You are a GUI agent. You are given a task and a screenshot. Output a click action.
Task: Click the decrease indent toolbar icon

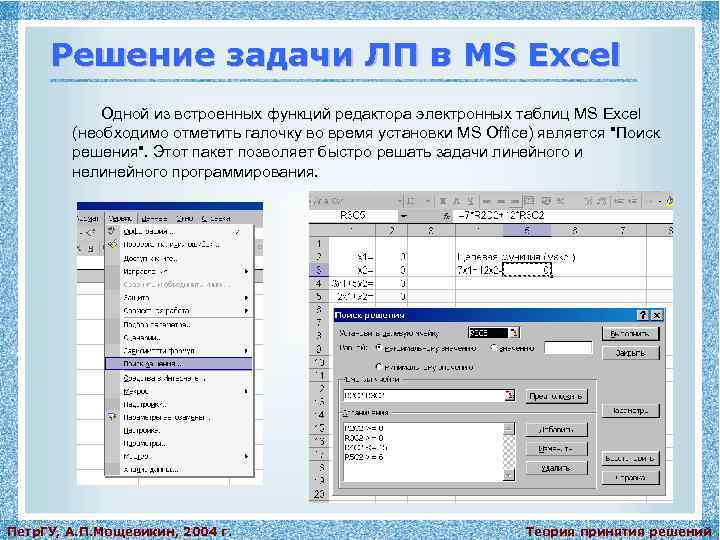click(619, 201)
